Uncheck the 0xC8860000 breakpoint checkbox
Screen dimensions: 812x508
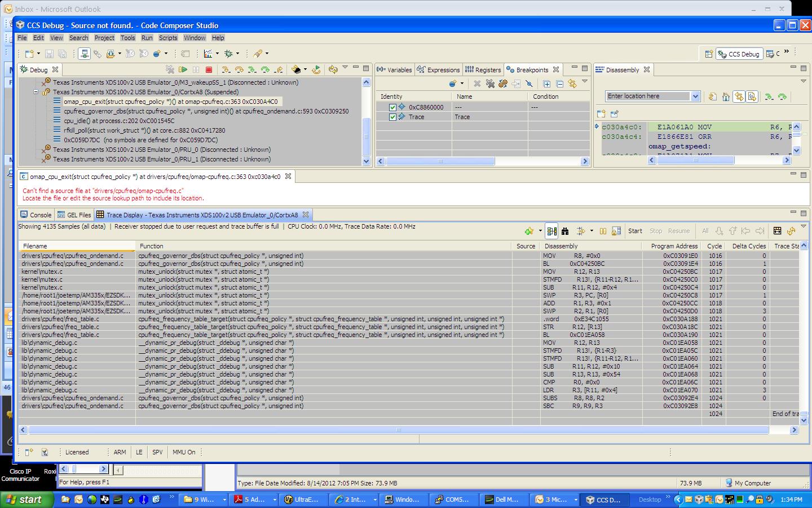(x=392, y=107)
